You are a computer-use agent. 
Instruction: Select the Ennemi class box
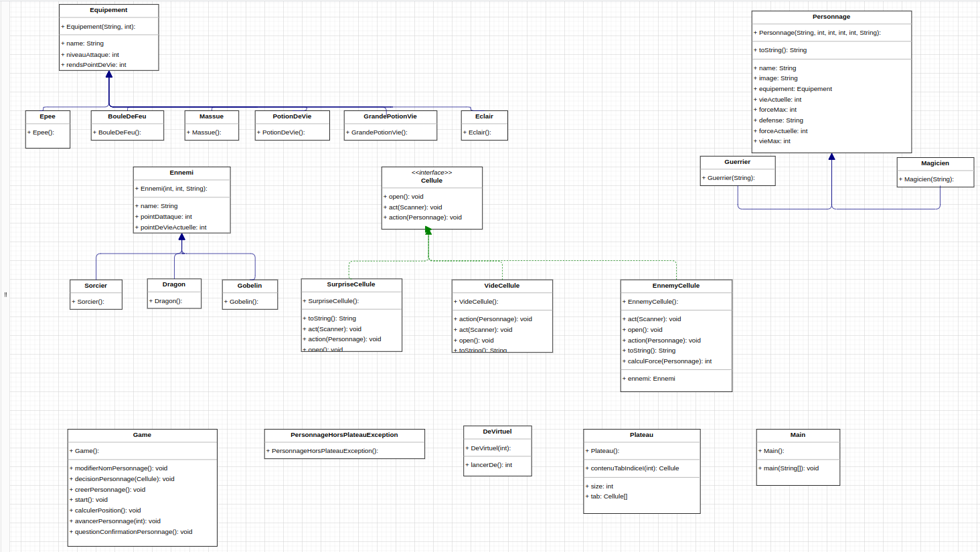tap(181, 201)
